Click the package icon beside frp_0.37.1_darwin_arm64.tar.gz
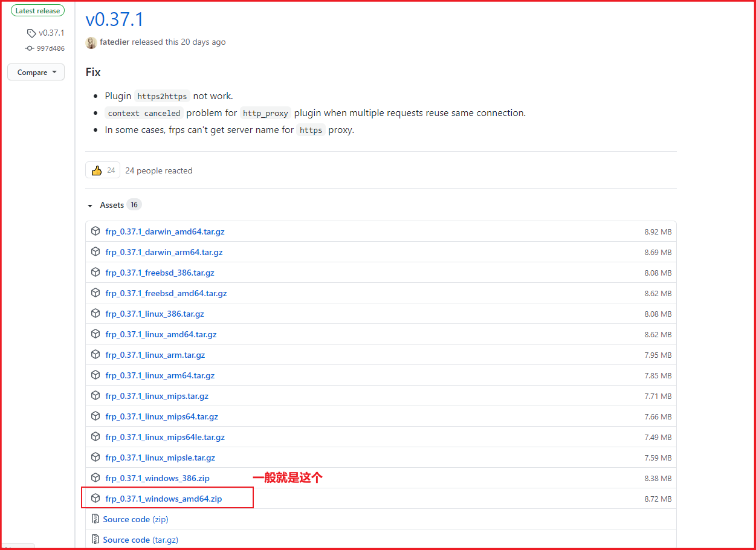This screenshot has width=756, height=550. (x=95, y=251)
